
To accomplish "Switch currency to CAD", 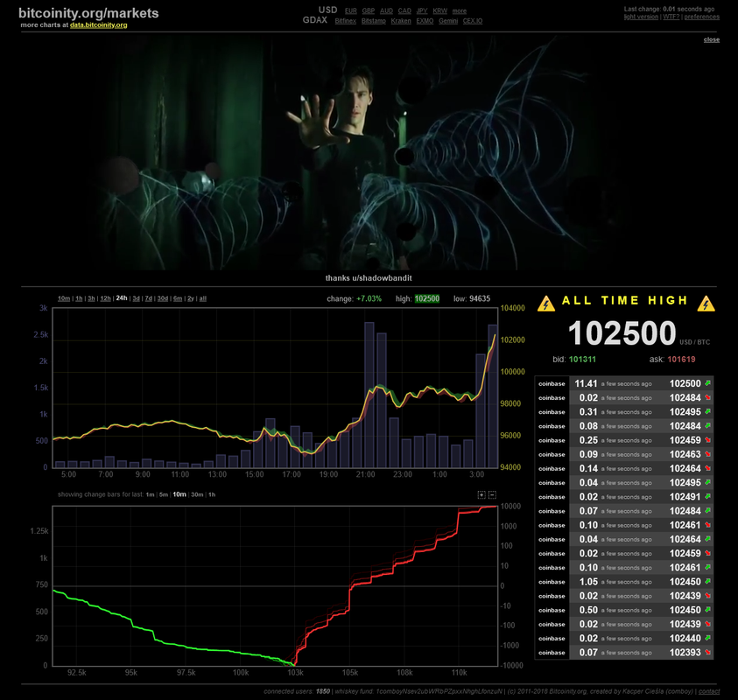I will pos(404,10).
